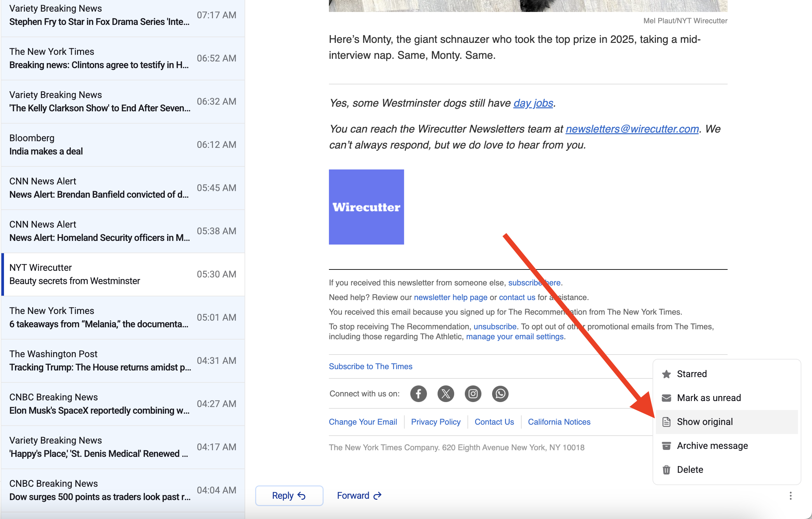Click the archive box icon

[x=666, y=446]
